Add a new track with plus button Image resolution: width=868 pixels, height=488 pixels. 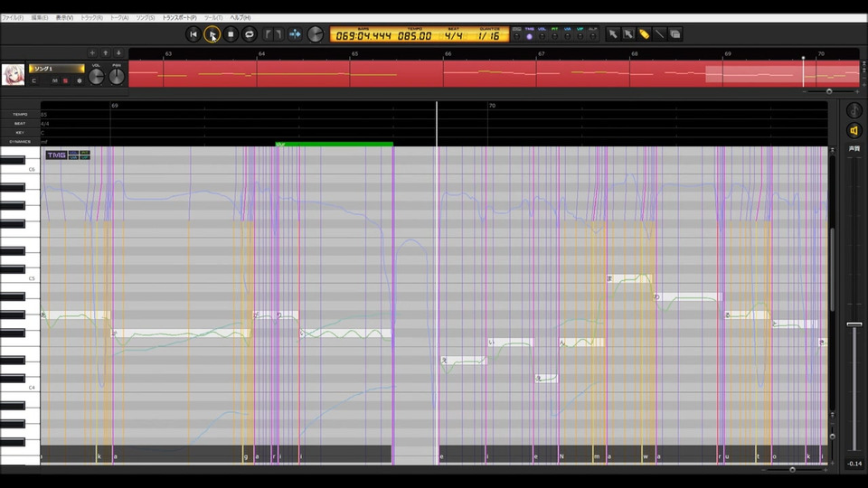[x=92, y=52]
